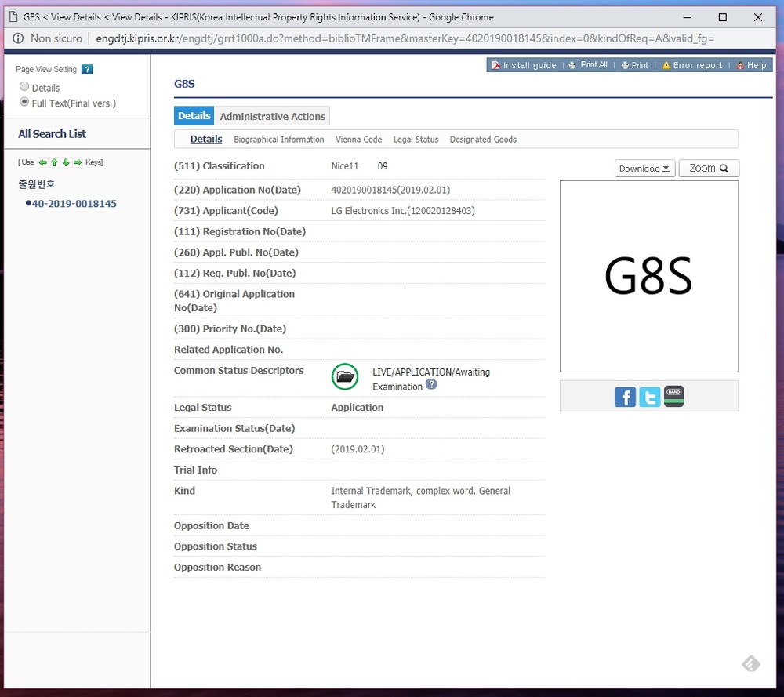Click the up arrow key icon
The height and width of the screenshot is (697, 784).
55,162
